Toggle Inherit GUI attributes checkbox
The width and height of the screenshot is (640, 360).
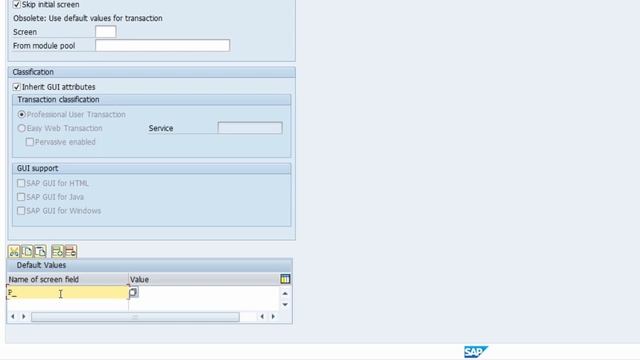[17, 87]
